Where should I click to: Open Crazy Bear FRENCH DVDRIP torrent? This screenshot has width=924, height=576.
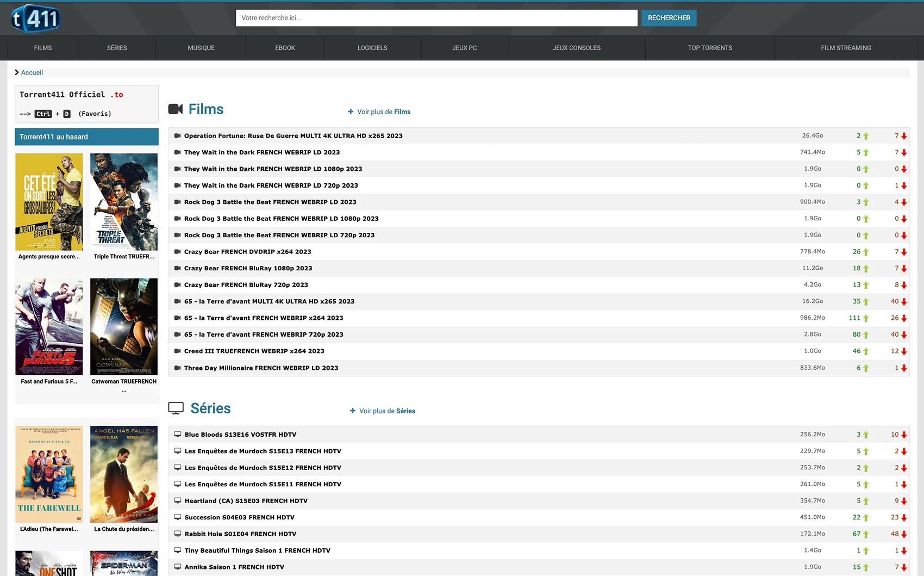pyautogui.click(x=248, y=252)
